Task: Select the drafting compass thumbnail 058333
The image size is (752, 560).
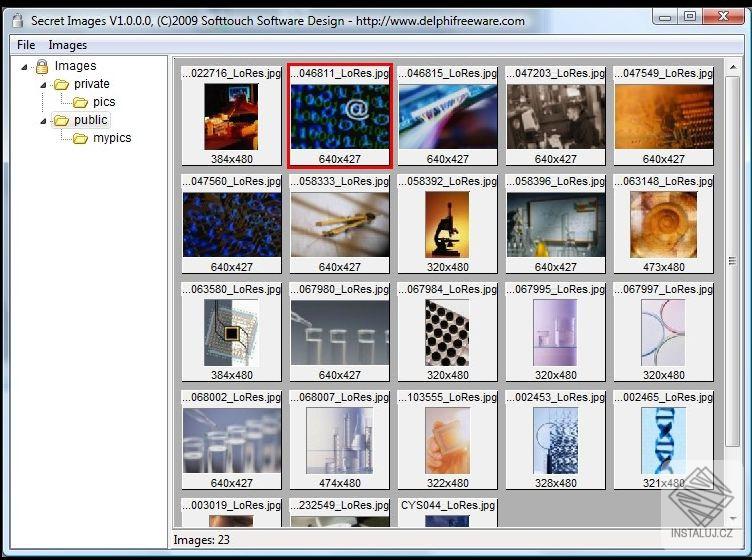Action: 339,224
